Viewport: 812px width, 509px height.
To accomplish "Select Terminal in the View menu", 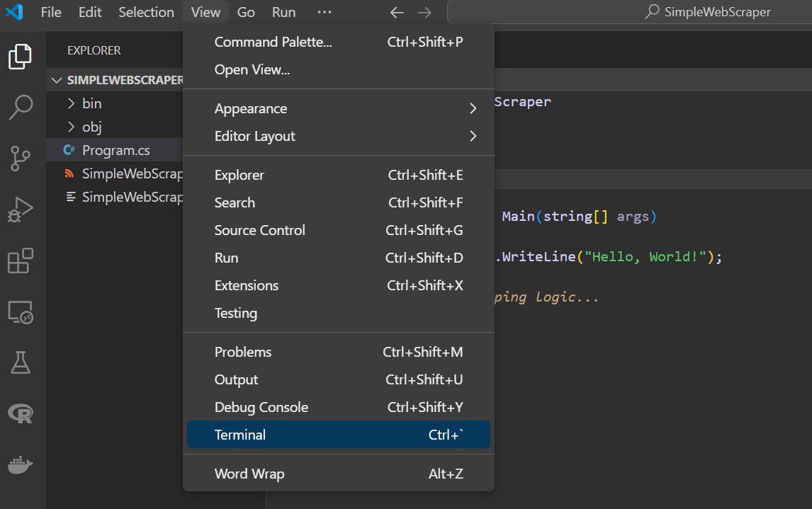I will (x=339, y=435).
